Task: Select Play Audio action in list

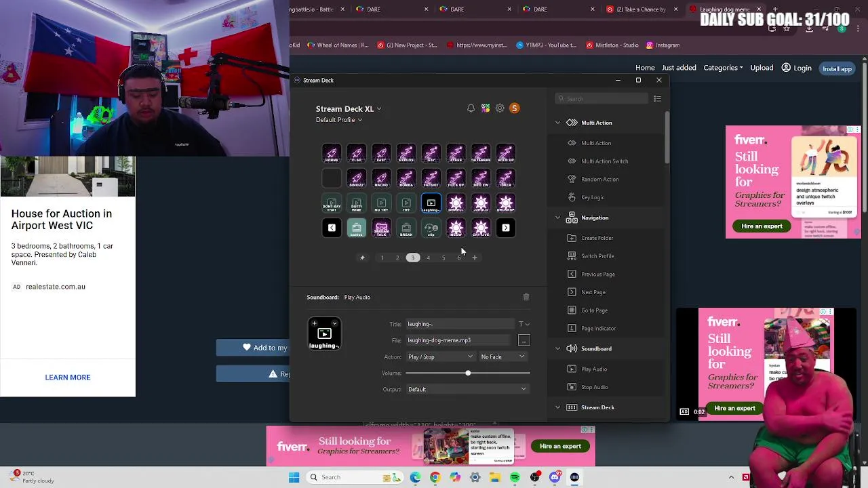Action: pyautogui.click(x=594, y=369)
